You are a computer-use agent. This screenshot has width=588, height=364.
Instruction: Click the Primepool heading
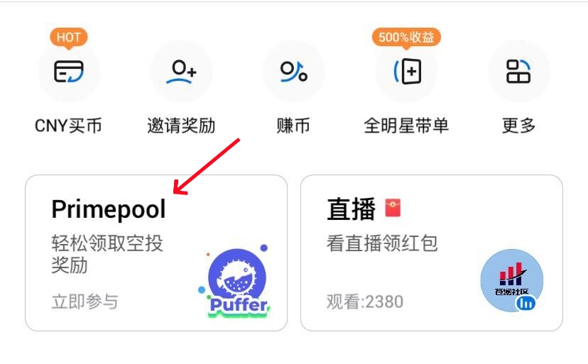(109, 209)
